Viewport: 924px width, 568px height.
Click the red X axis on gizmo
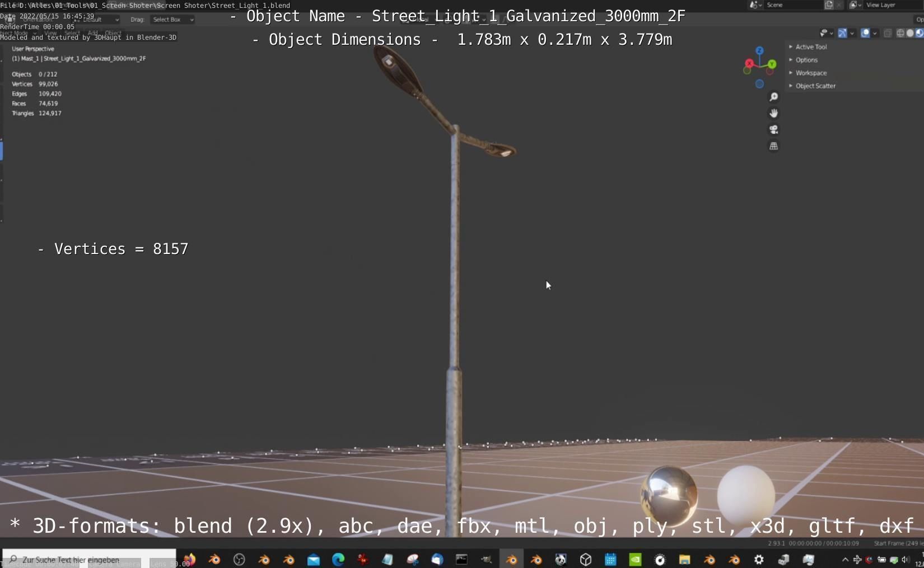tap(749, 63)
